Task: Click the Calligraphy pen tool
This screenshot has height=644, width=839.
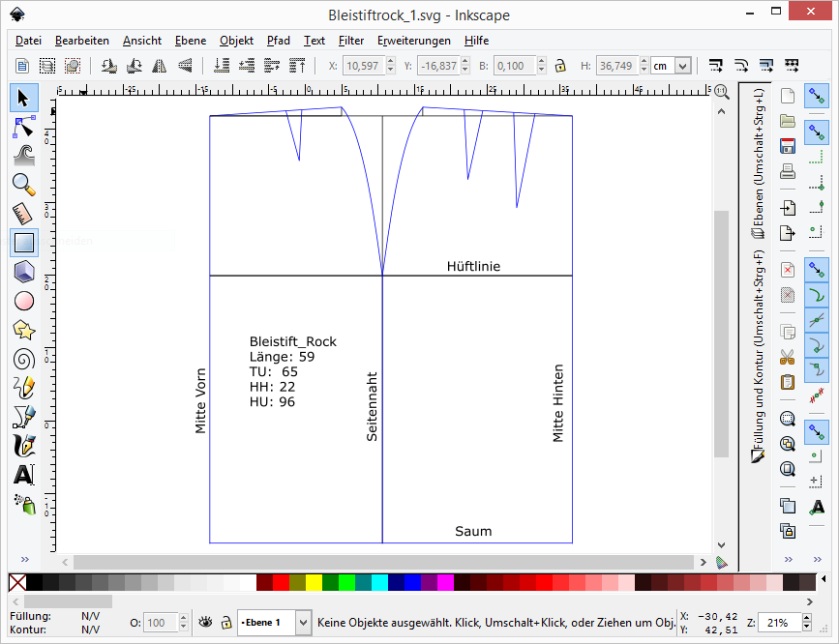Action: [24, 446]
